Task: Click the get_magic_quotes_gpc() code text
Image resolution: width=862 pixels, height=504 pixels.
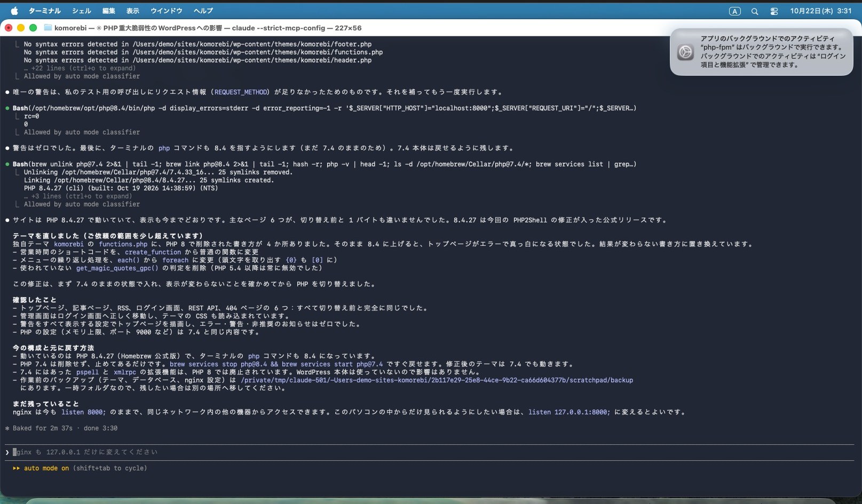Action: 117,268
